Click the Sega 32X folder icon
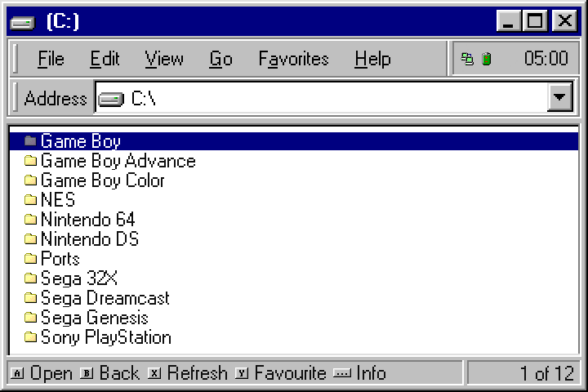The width and height of the screenshot is (588, 392). pyautogui.click(x=30, y=278)
